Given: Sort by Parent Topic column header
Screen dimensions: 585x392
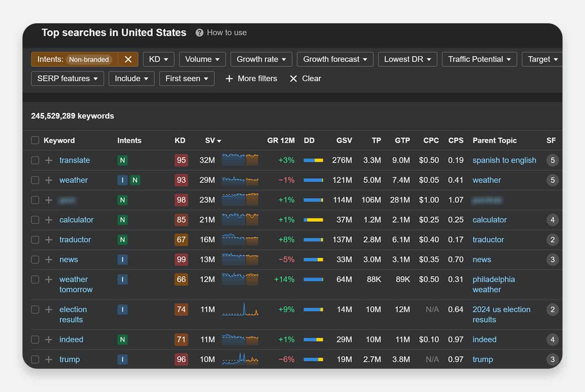Looking at the screenshot, I should point(494,140).
